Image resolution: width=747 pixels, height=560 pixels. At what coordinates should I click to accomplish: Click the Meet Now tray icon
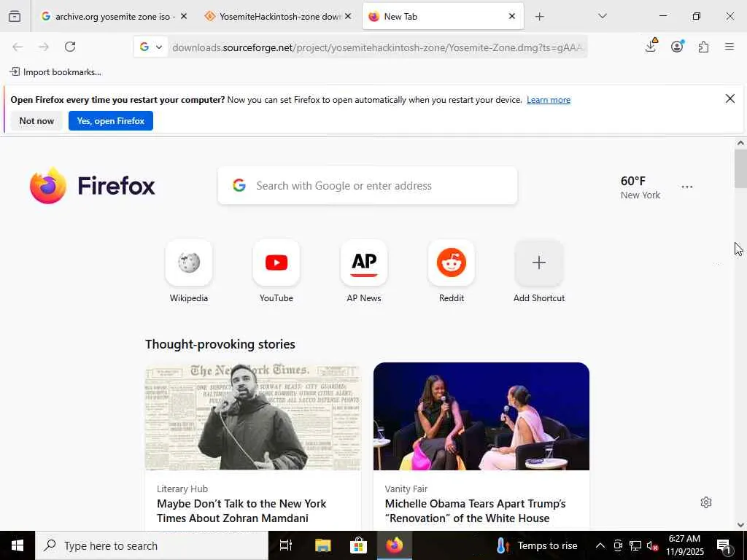coord(618,545)
